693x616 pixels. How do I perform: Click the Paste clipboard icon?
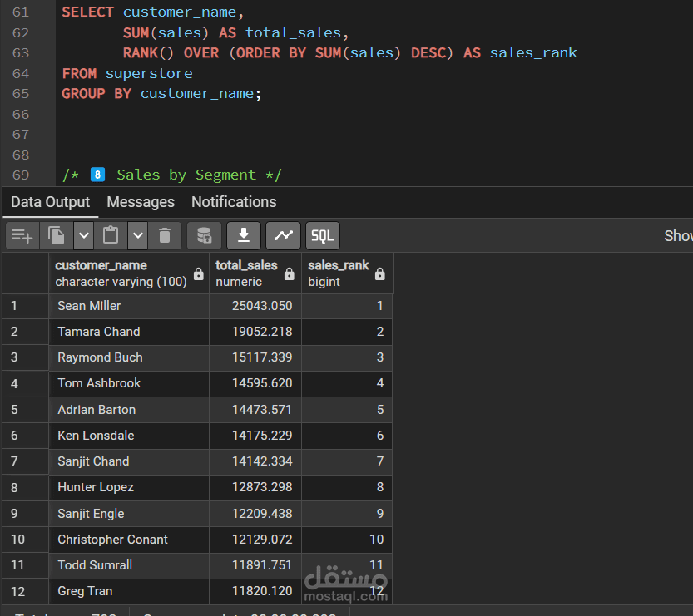(111, 236)
